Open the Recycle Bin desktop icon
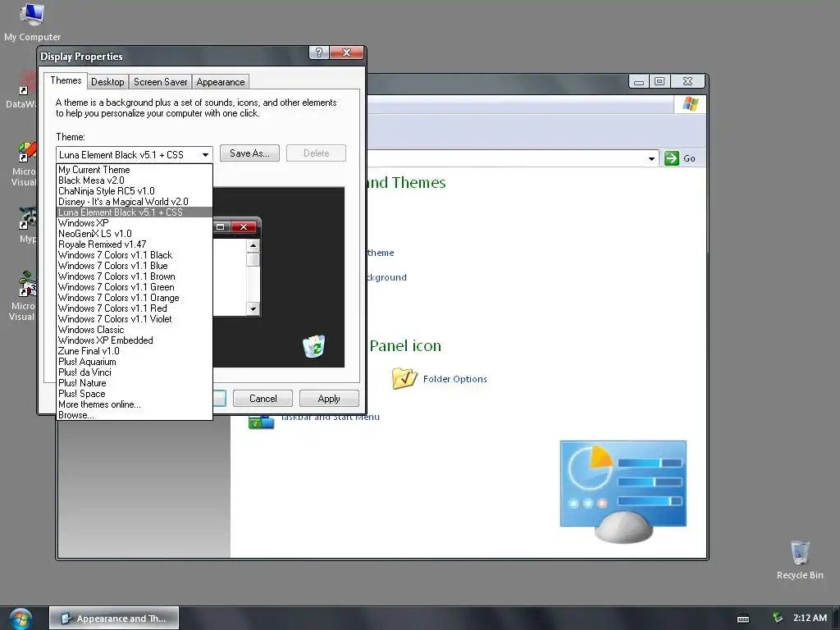840x630 pixels. [x=799, y=559]
